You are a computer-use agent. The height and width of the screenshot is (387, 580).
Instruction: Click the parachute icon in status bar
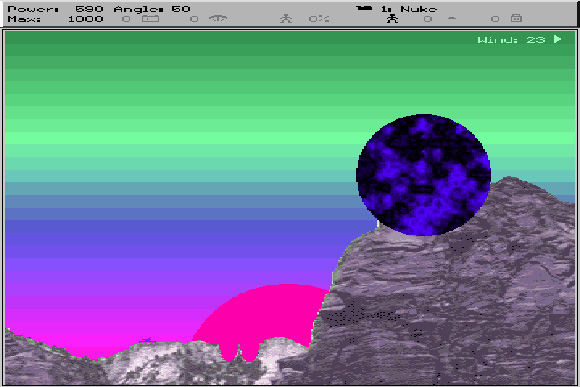[x=218, y=18]
